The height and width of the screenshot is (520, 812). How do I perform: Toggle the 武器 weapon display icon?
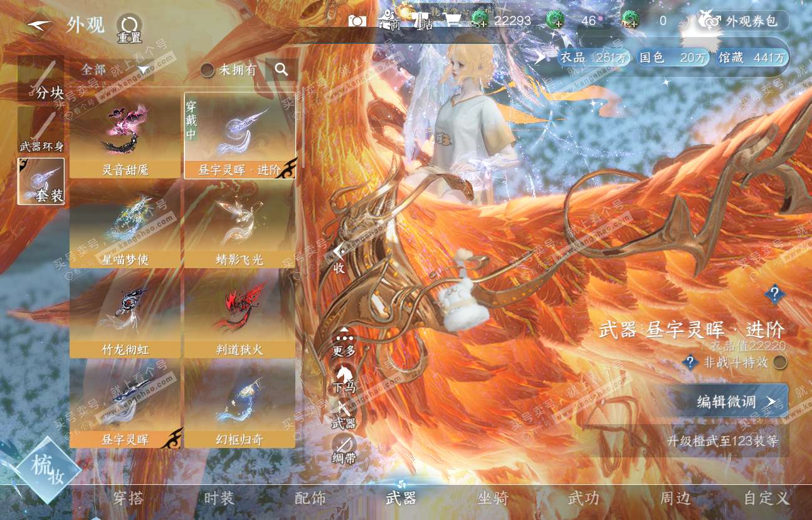pyautogui.click(x=344, y=414)
